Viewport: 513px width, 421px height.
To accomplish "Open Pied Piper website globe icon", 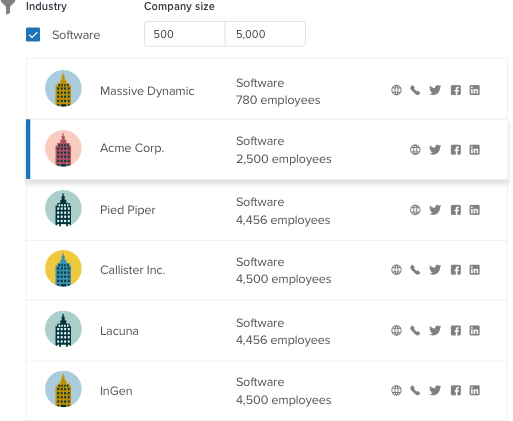I will [x=415, y=210].
